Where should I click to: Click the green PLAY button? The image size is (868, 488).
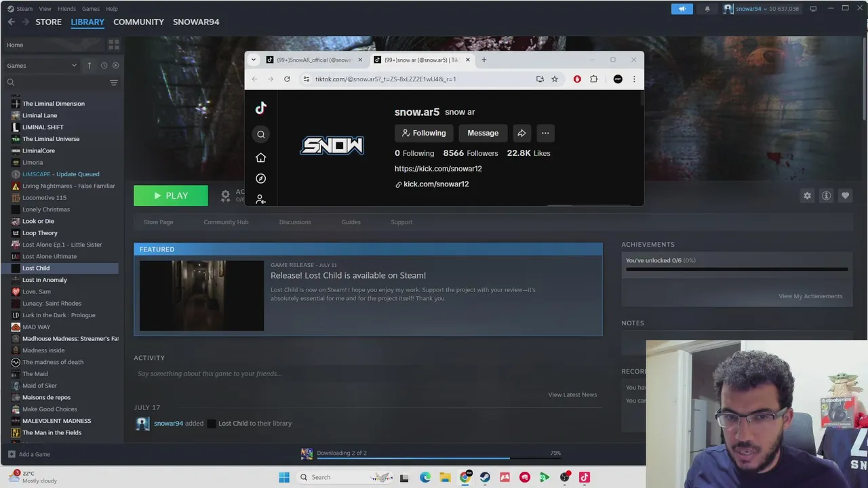171,195
